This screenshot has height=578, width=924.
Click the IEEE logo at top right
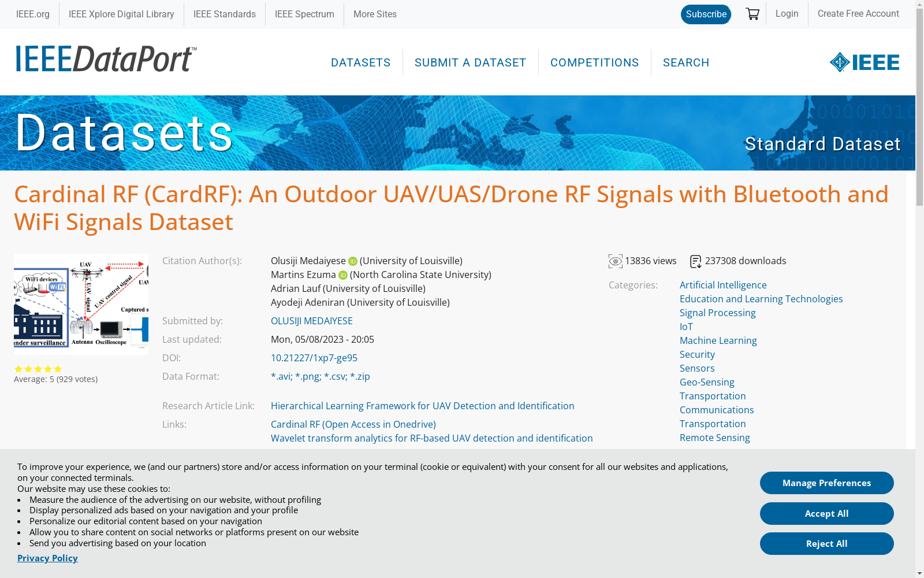coord(865,62)
